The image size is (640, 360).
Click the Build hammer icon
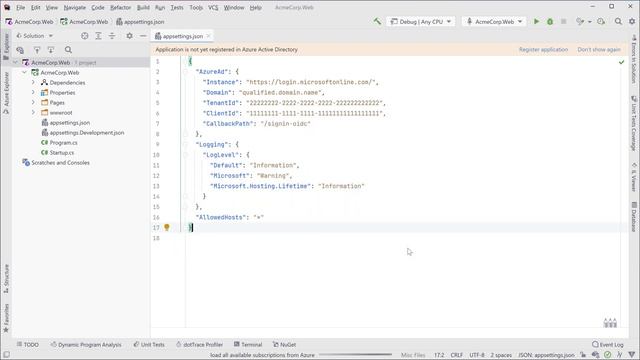(377, 21)
